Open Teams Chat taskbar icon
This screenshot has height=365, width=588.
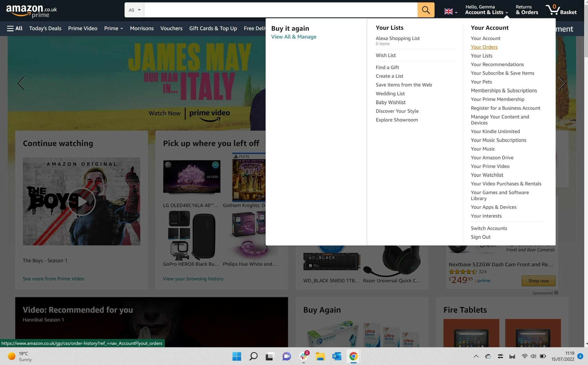tap(287, 357)
